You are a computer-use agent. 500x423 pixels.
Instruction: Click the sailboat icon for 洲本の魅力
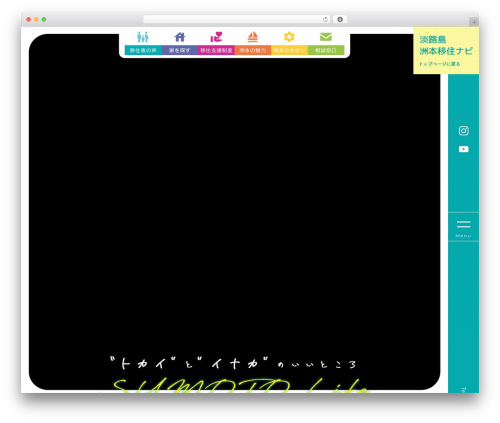coord(253,37)
